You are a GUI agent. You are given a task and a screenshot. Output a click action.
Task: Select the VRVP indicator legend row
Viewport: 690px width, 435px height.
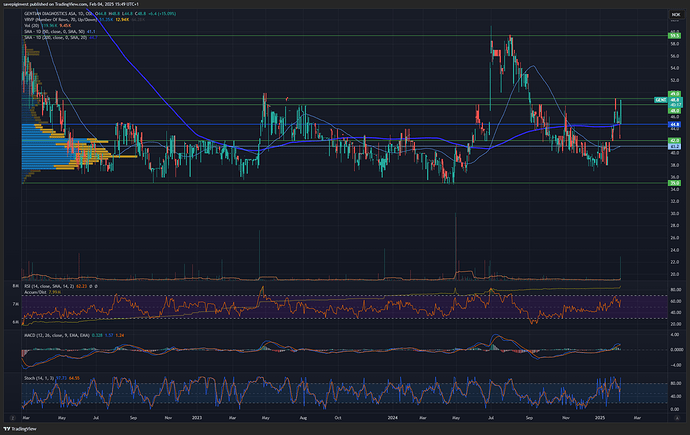(84, 20)
